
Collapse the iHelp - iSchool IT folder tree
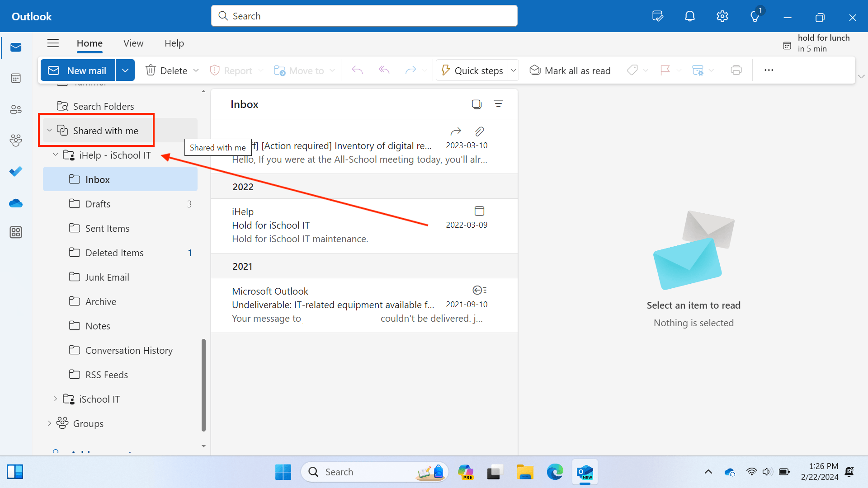55,155
